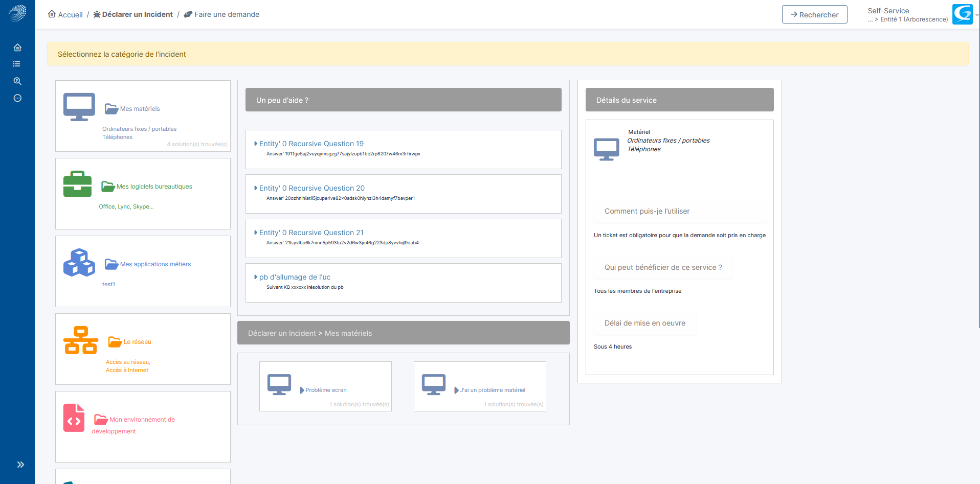
Task: Open the home icon in the left sidebar
Action: point(17,48)
